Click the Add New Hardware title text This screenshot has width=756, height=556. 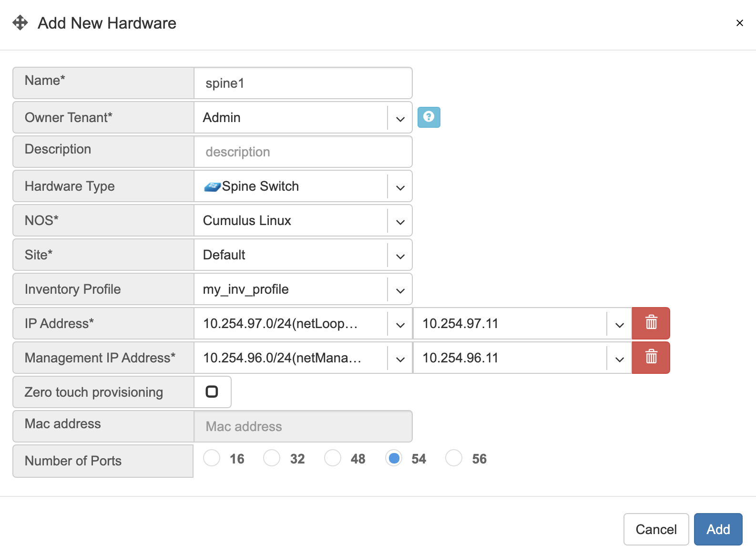(x=107, y=23)
